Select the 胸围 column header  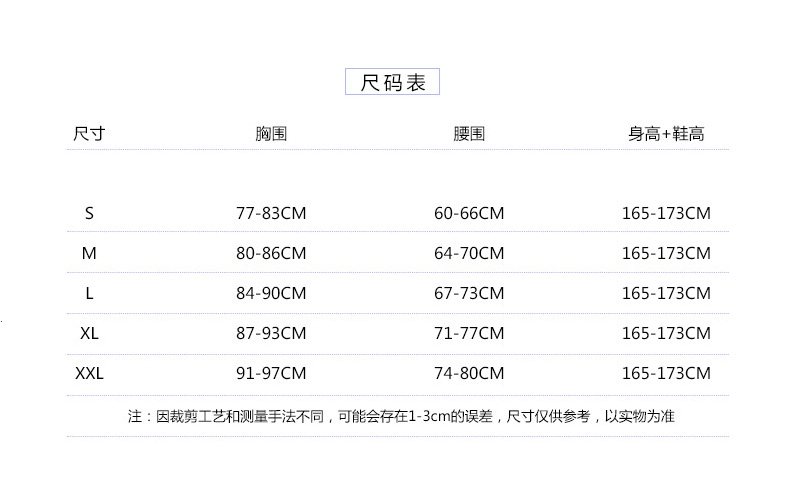(271, 134)
